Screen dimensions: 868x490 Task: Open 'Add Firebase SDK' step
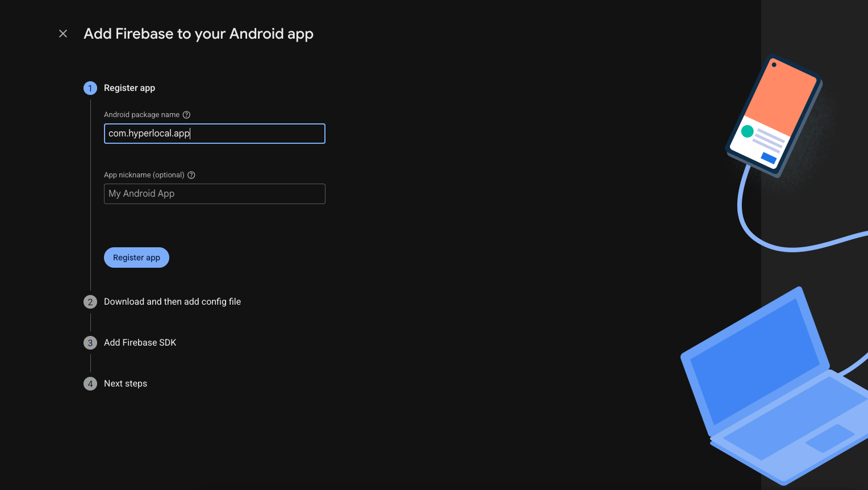point(140,343)
